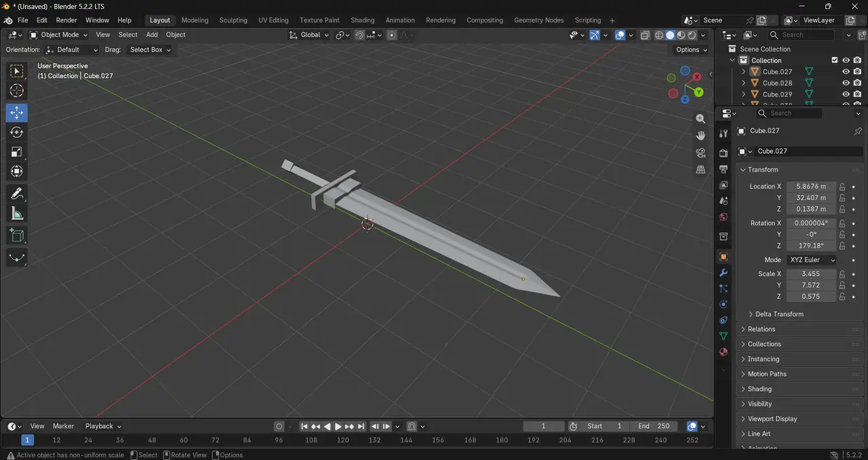The width and height of the screenshot is (868, 460).
Task: Select the Add Cube tool
Action: (x=17, y=236)
